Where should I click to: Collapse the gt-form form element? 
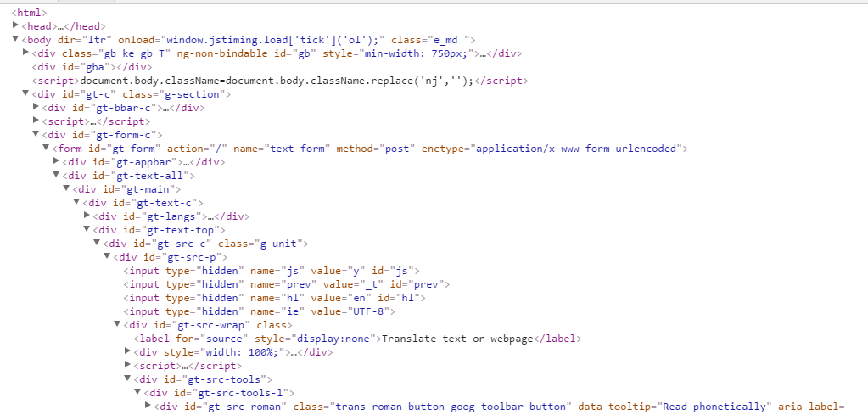(46, 148)
